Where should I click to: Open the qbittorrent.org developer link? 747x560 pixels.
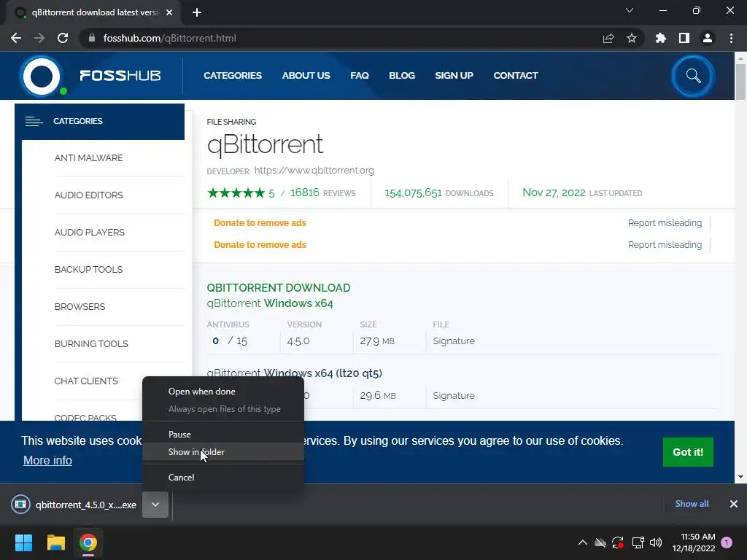coord(314,171)
